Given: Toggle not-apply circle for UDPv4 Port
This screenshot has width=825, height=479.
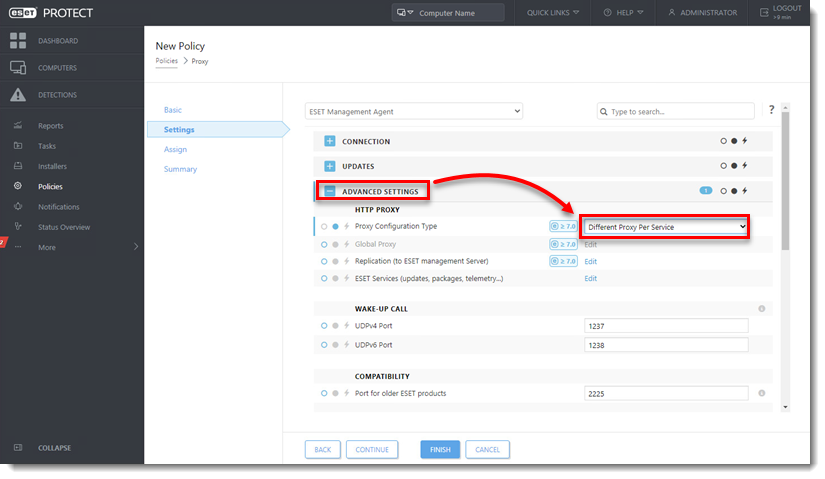Looking at the screenshot, I should coord(324,326).
